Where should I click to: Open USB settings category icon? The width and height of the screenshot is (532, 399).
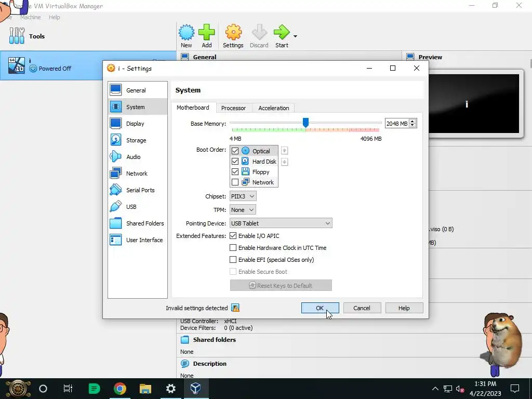tap(116, 206)
